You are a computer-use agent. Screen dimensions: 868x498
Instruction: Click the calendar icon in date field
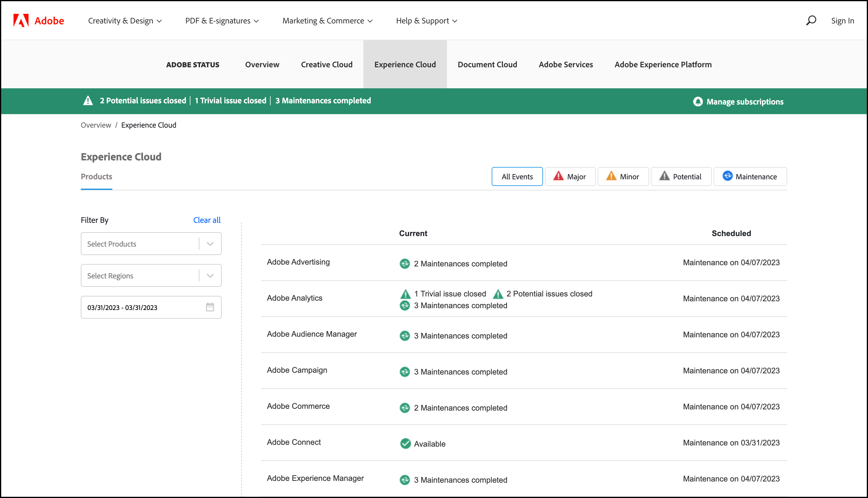pos(210,307)
